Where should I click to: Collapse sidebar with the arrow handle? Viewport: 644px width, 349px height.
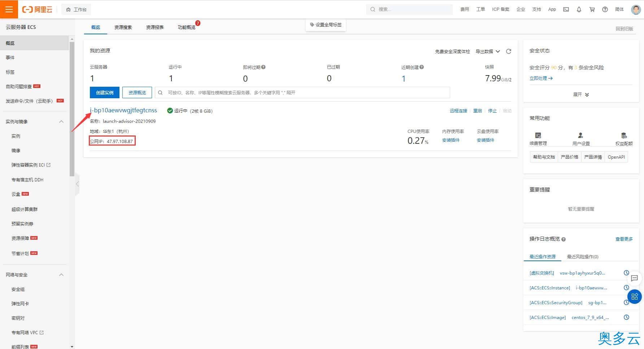[77, 184]
